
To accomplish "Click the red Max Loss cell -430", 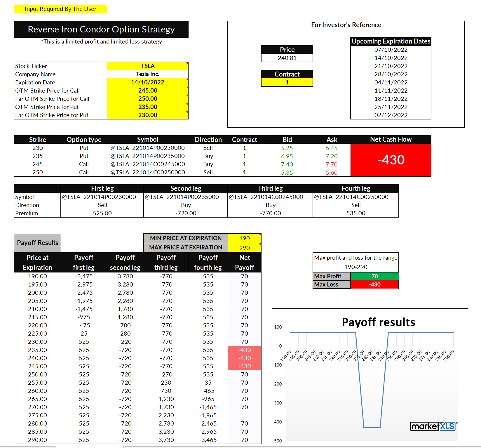I will pyautogui.click(x=374, y=284).
